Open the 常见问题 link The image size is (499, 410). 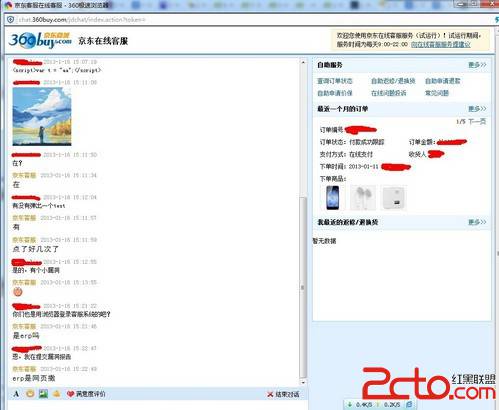tap(437, 93)
